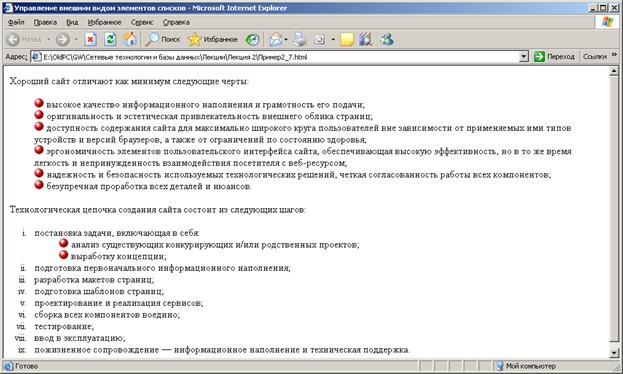This screenshot has height=374, width=623.
Task: Open the Избранное menu
Action: click(x=104, y=22)
